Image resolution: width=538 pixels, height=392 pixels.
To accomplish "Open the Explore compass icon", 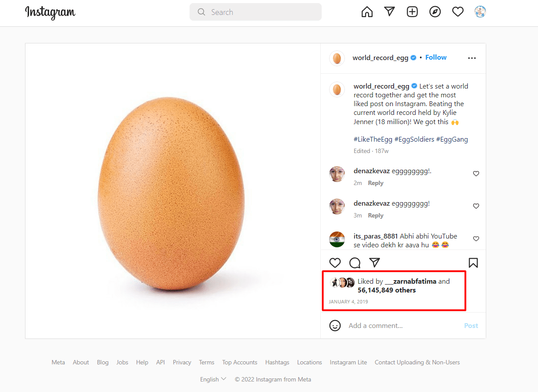I will tap(435, 11).
